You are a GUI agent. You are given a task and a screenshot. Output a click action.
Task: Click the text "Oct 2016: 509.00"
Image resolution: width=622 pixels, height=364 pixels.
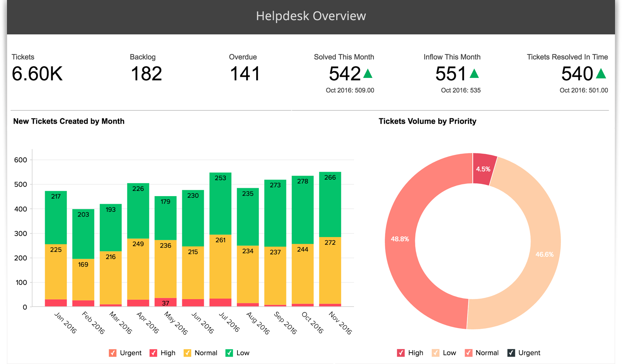350,90
